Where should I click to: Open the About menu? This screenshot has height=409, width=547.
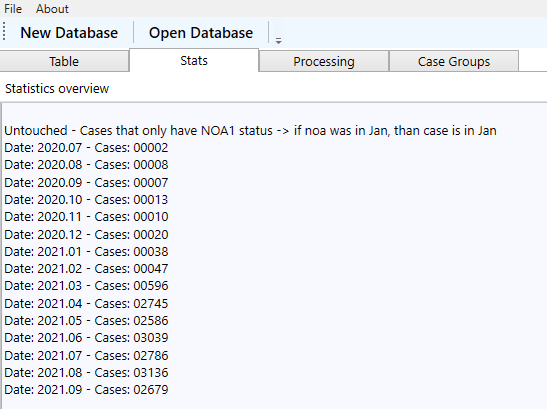tap(52, 9)
